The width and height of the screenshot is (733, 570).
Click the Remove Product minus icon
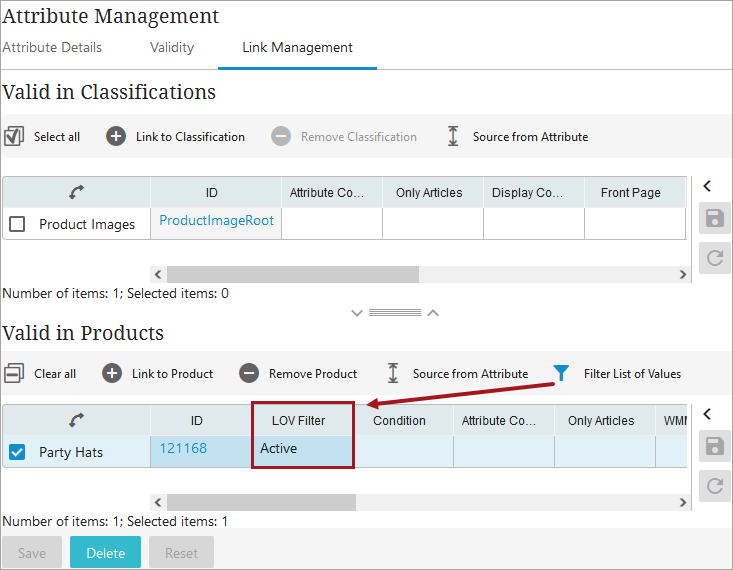pyautogui.click(x=249, y=374)
